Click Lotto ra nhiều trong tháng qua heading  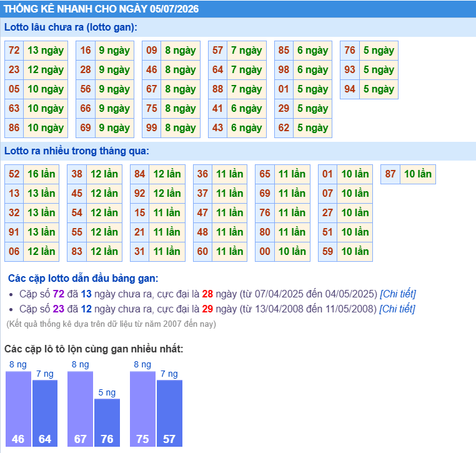click(x=77, y=151)
